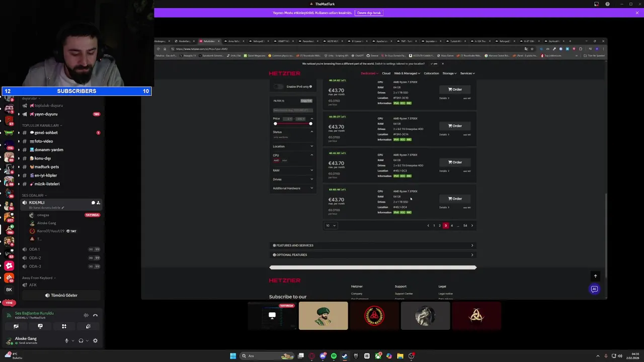
Task: Click Tümünü Göster button in Discord
Action: [x=61, y=295]
